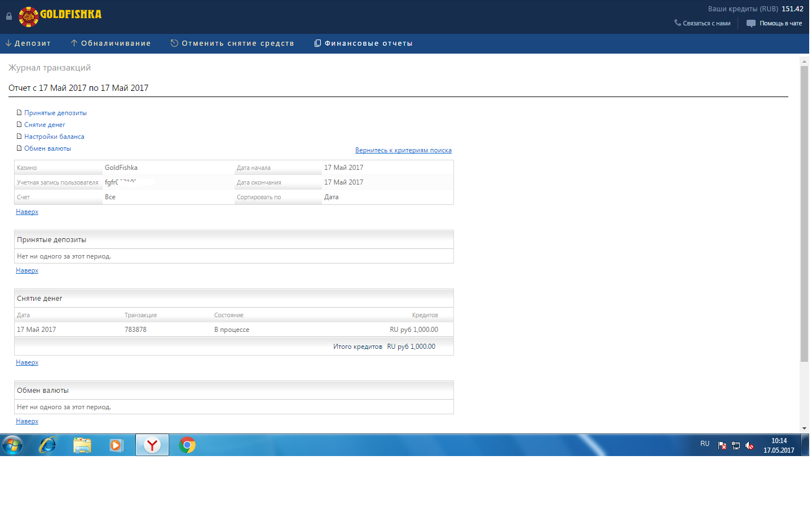This screenshot has height=508, width=812.
Task: Click the В процессе status cell
Action: coord(232,330)
